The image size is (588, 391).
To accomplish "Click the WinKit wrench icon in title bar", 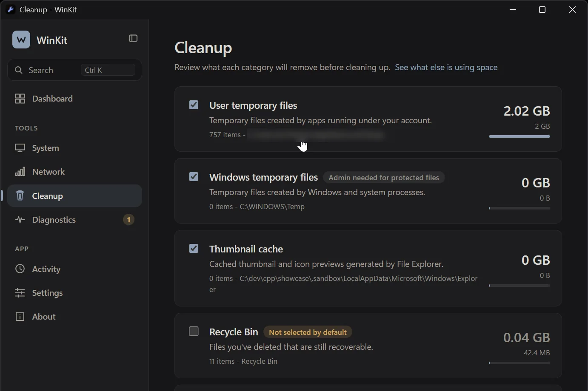I will [x=11, y=9].
